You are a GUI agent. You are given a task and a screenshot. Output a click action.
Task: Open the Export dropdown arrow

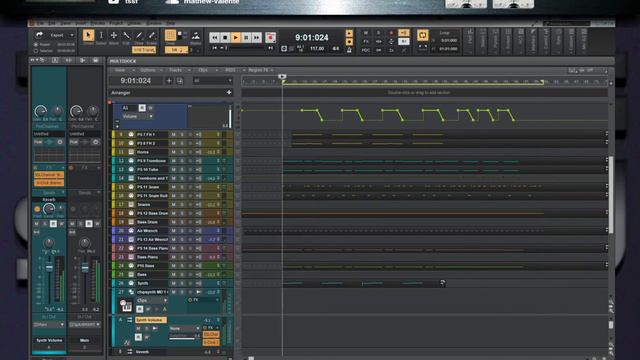click(72, 35)
